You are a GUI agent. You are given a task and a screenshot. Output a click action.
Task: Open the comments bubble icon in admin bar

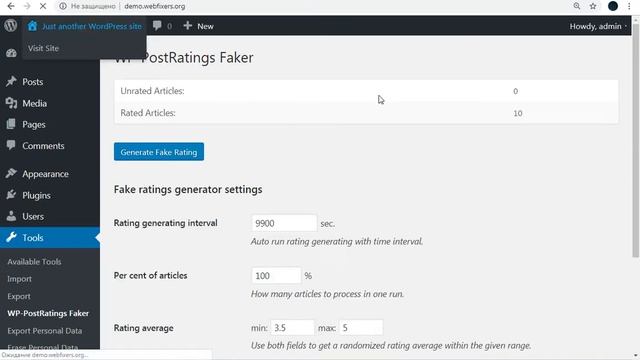[x=157, y=26]
